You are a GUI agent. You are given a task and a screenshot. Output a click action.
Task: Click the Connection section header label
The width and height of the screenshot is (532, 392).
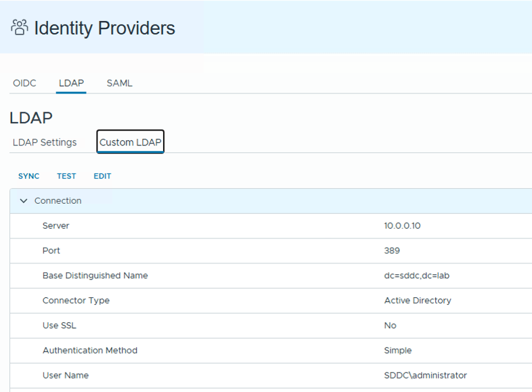click(58, 201)
